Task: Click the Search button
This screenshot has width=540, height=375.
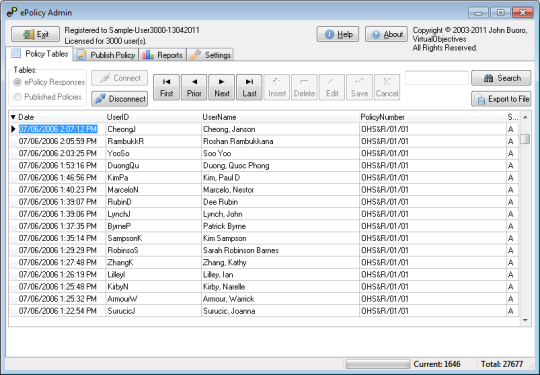Action: click(501, 78)
